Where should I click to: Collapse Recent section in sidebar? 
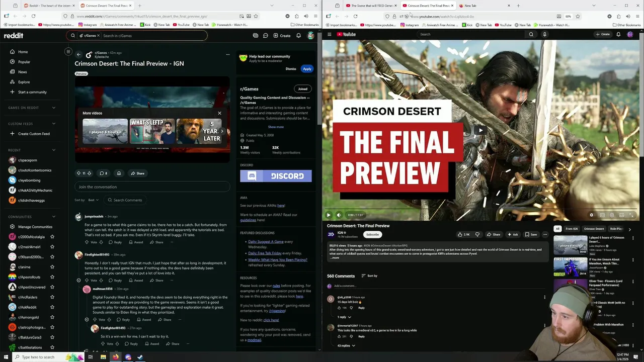coord(54,150)
